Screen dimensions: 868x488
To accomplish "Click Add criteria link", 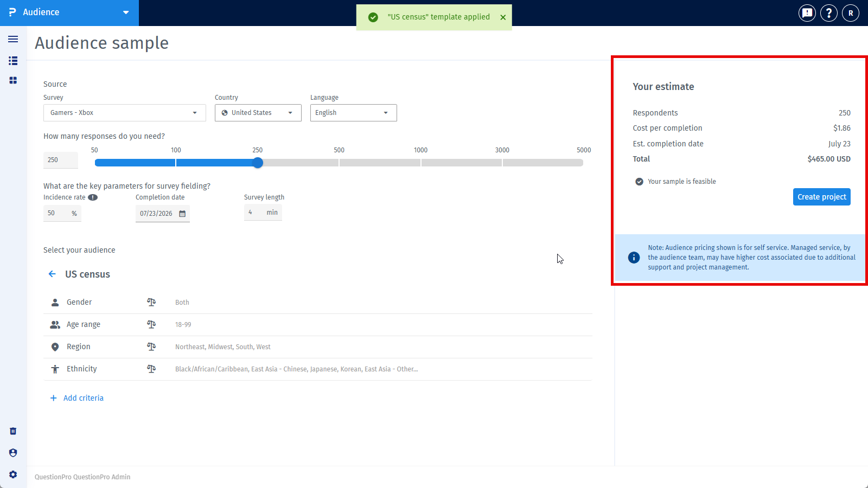I will (x=76, y=398).
